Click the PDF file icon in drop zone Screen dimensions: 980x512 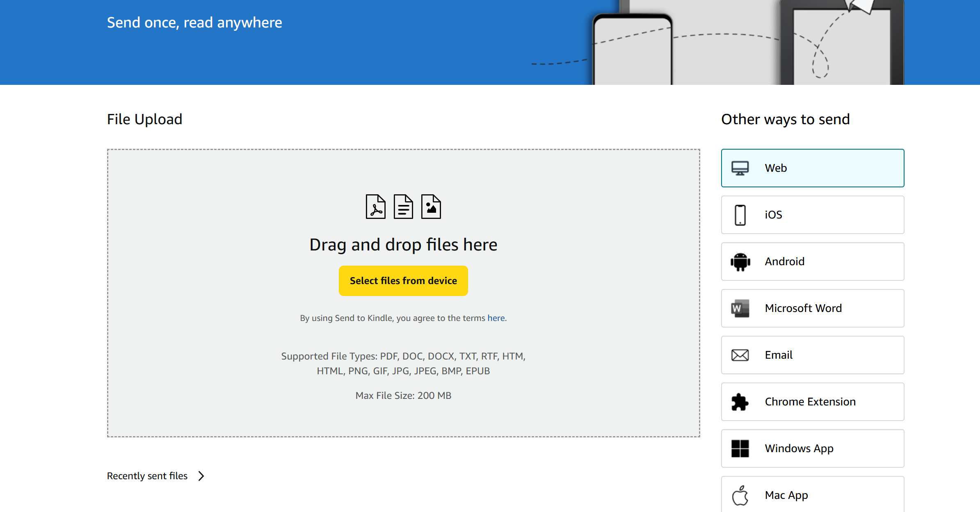click(376, 207)
